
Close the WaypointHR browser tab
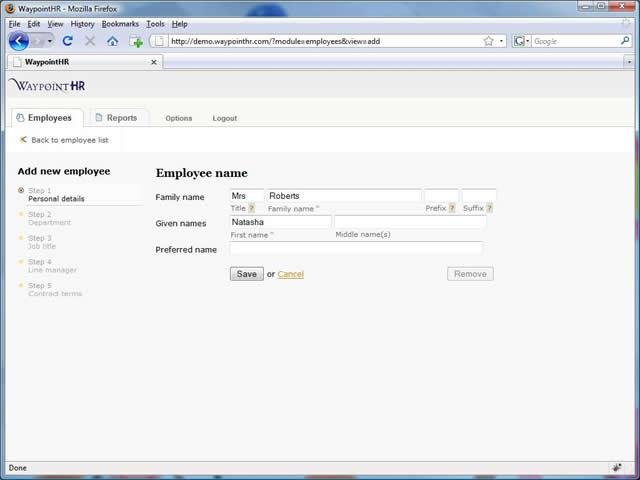pos(154,62)
